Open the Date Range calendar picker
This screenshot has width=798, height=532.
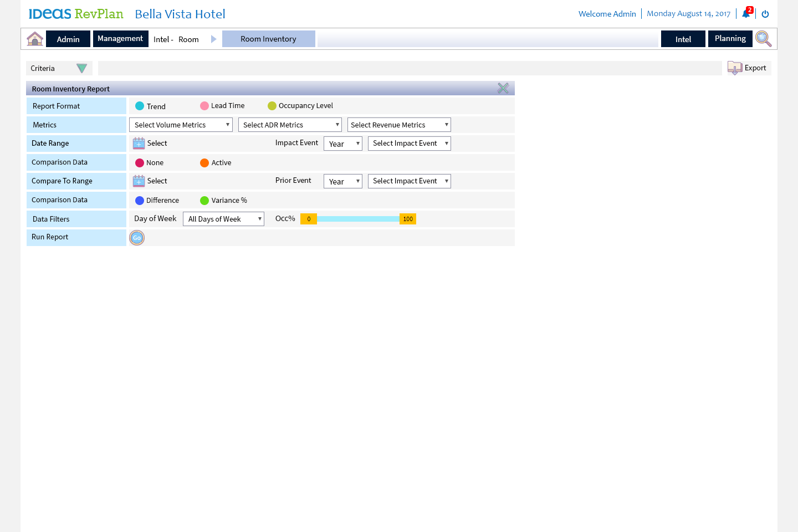(x=139, y=143)
